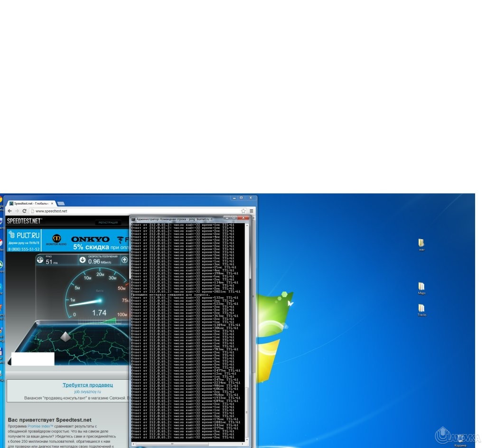Click the download arrow icon
The height and width of the screenshot is (448, 486).
click(x=83, y=260)
